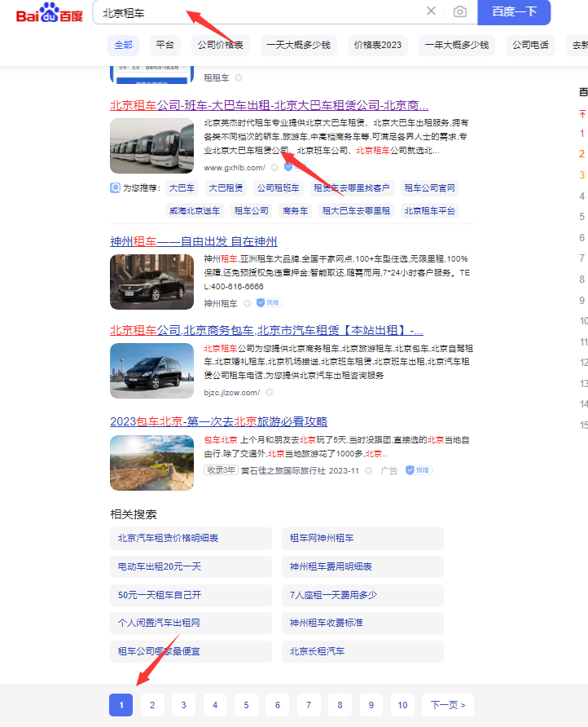588x727 pixels.
Task: Go to results page 10
Action: click(402, 705)
